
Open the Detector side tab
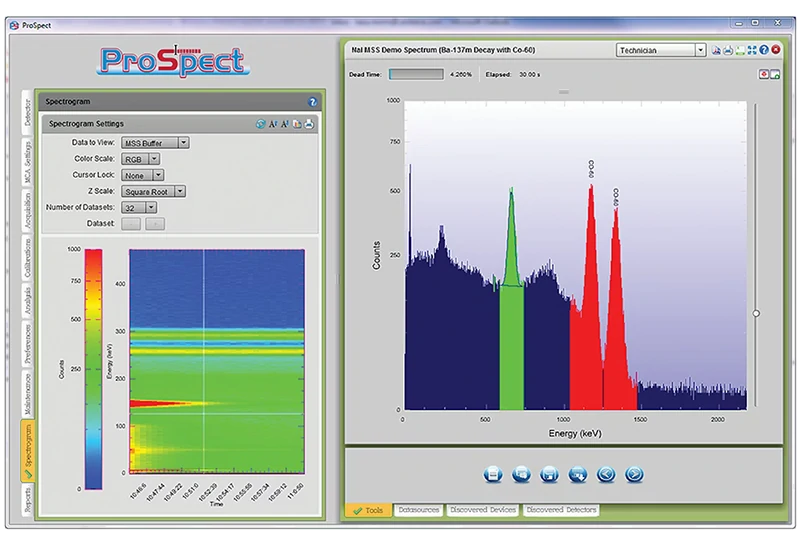[28, 113]
